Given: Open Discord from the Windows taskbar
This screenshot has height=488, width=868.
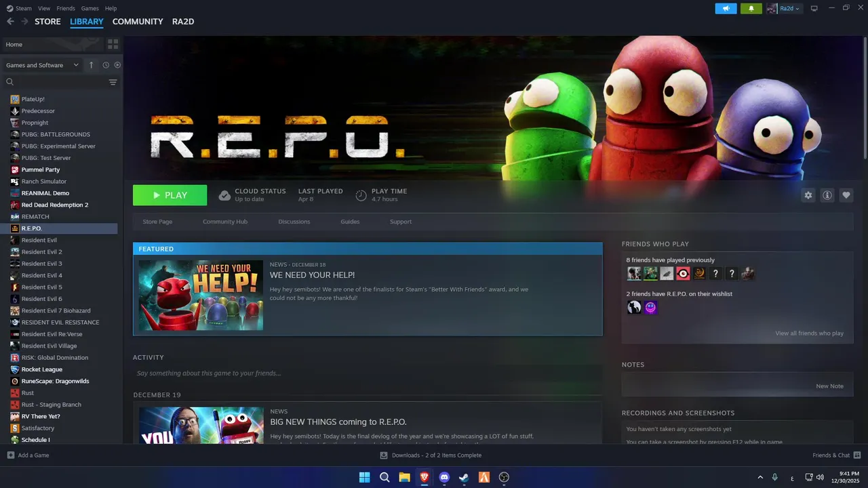Looking at the screenshot, I should point(444,477).
